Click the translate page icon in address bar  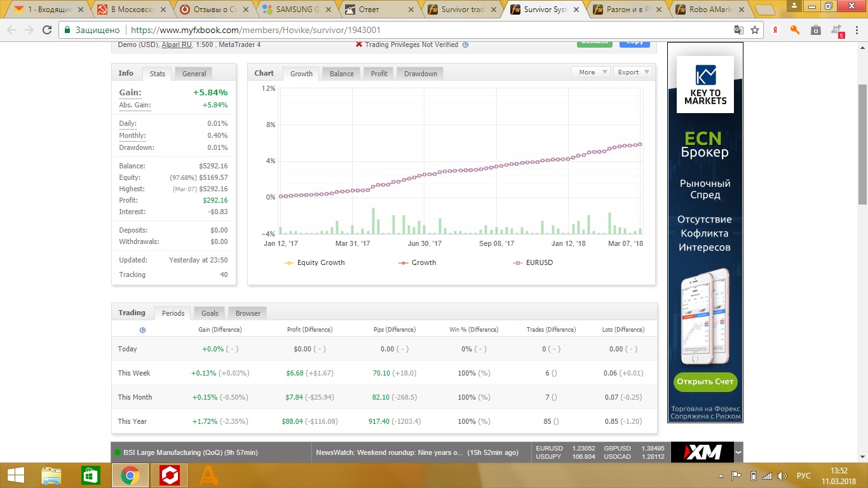[x=739, y=30]
